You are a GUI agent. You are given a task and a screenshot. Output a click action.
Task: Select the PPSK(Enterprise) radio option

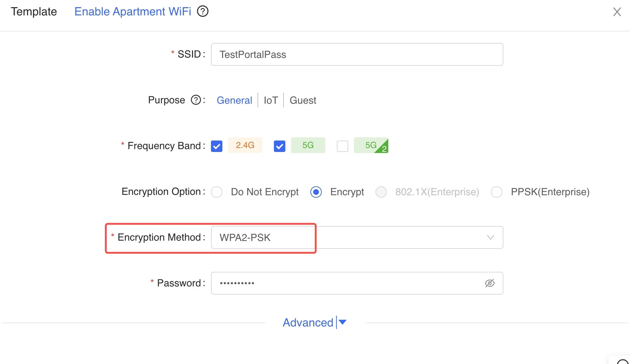point(497,192)
